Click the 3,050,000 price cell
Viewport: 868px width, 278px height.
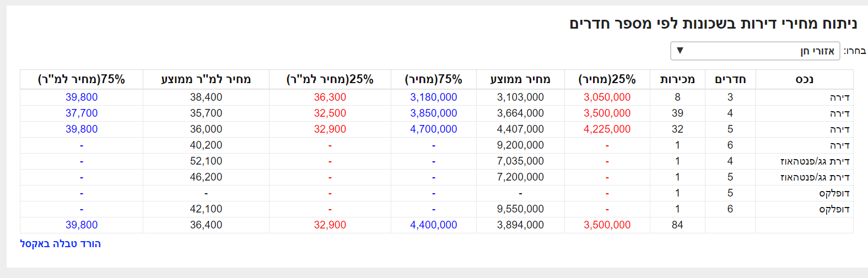pyautogui.click(x=607, y=97)
